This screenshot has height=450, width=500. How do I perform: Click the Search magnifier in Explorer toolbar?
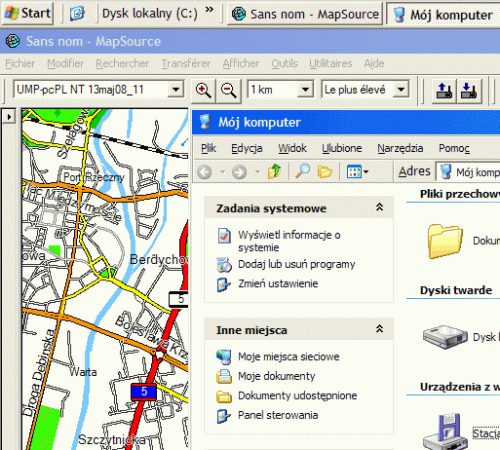coord(303,171)
